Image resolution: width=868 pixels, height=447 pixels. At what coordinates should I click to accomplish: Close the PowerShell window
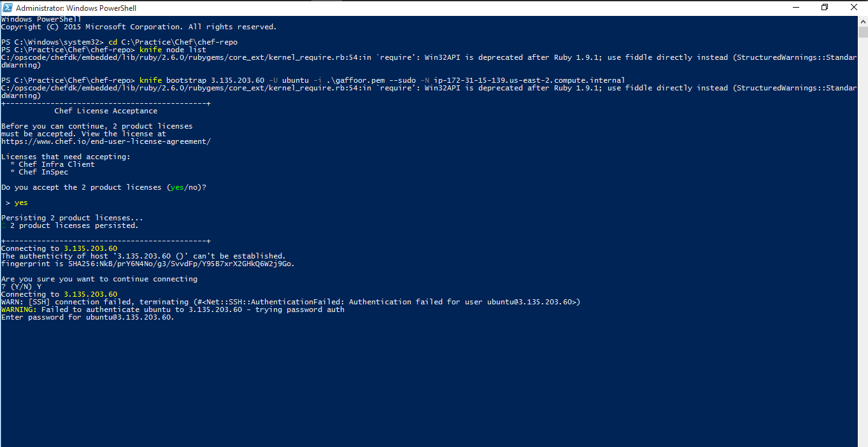tap(853, 7)
